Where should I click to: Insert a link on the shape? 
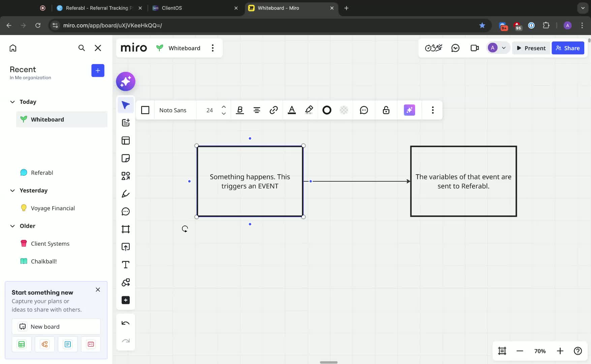tap(274, 110)
